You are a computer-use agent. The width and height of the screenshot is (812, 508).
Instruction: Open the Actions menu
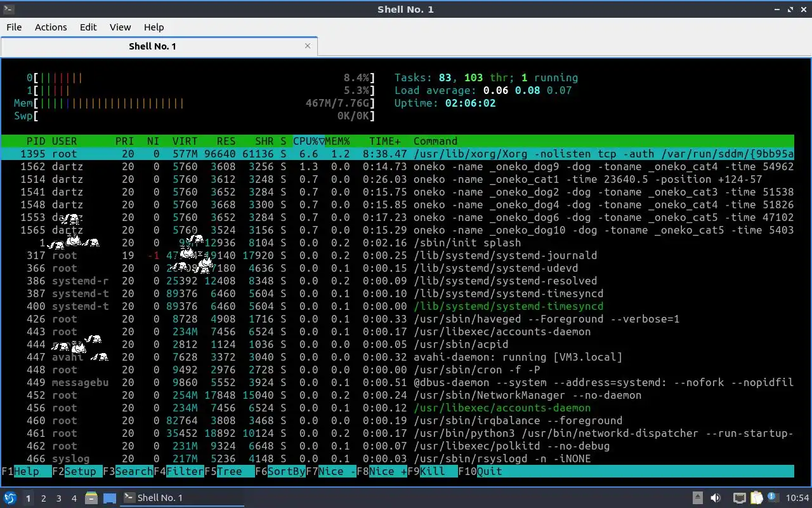point(51,27)
